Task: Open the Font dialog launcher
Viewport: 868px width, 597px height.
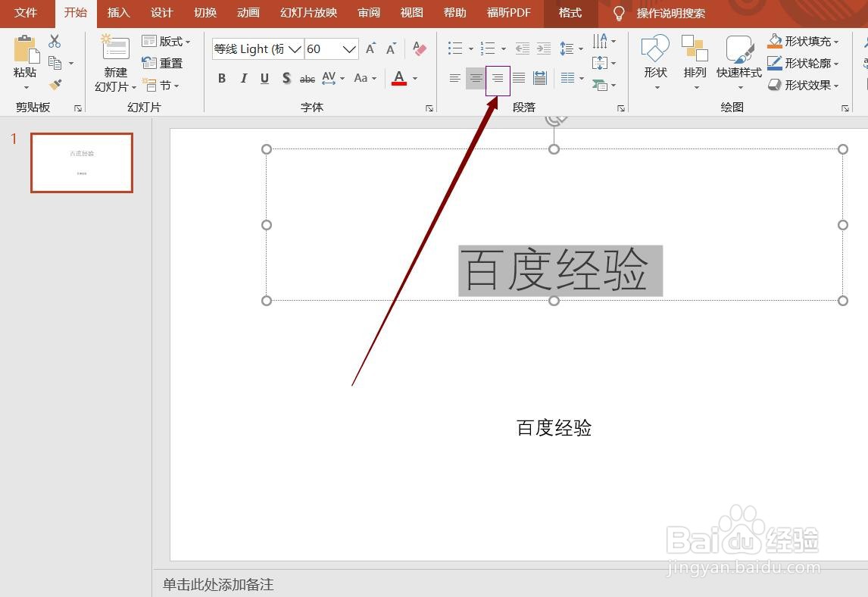Action: click(429, 108)
